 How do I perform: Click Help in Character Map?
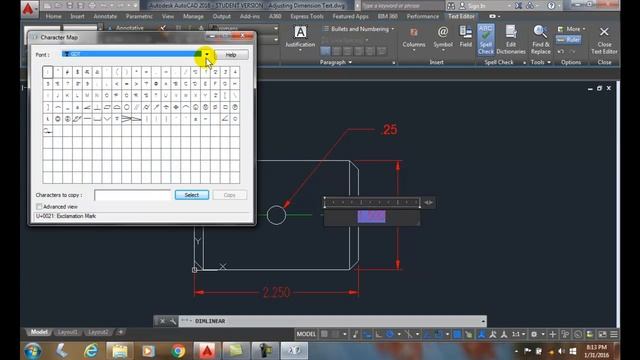tap(231, 55)
